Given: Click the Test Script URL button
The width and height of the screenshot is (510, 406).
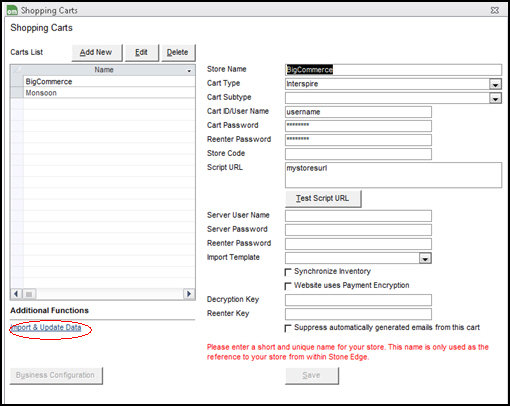Looking at the screenshot, I should 323,198.
